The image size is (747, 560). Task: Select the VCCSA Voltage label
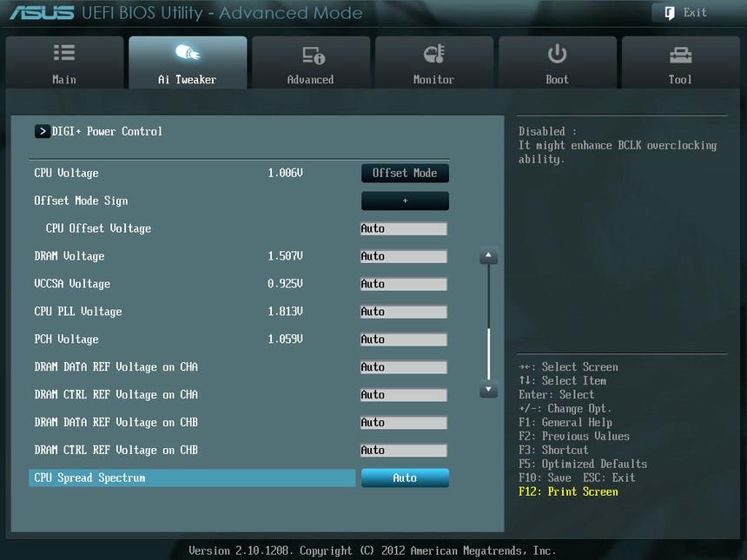(x=72, y=284)
